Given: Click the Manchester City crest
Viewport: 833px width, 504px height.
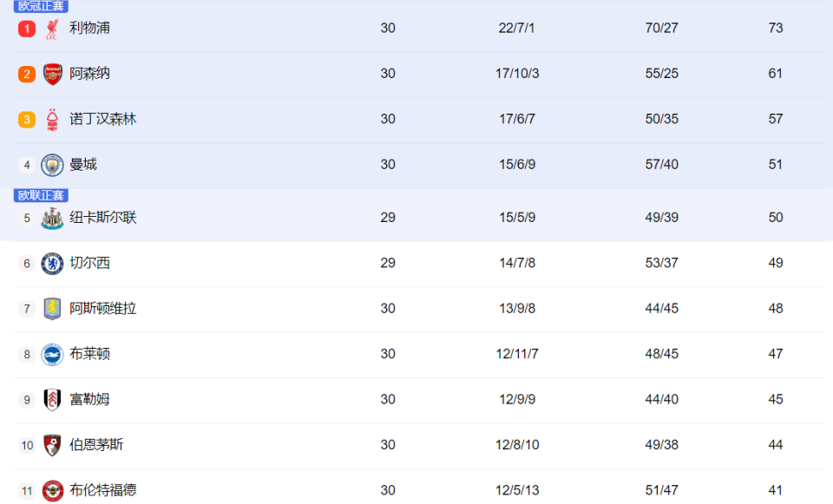Looking at the screenshot, I should [52, 165].
